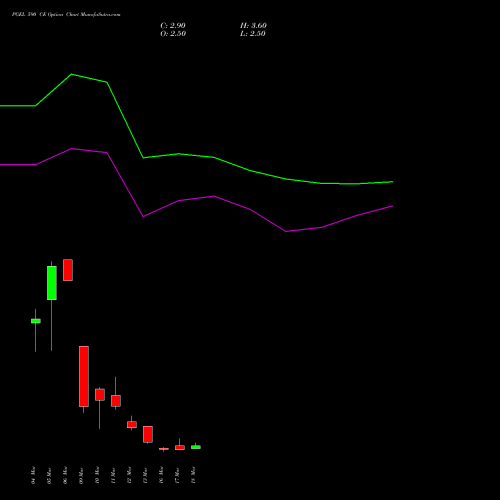
Task: Select the green candlestick for 18 Mar
Action: (196, 447)
